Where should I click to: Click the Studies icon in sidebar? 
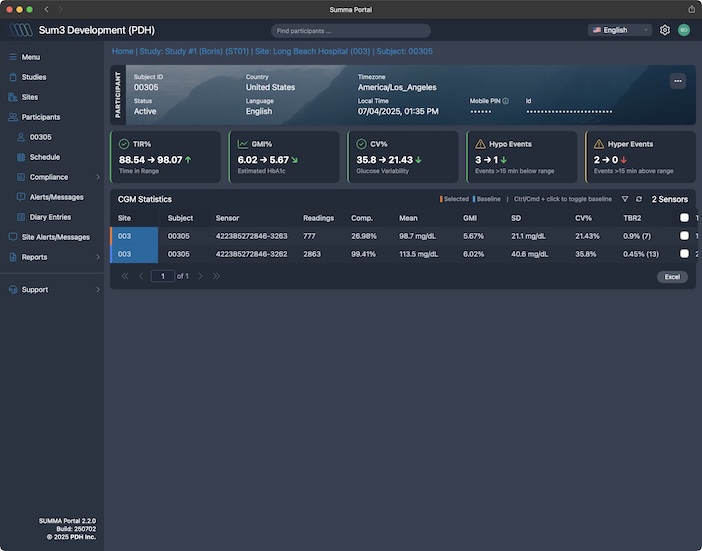tap(12, 77)
